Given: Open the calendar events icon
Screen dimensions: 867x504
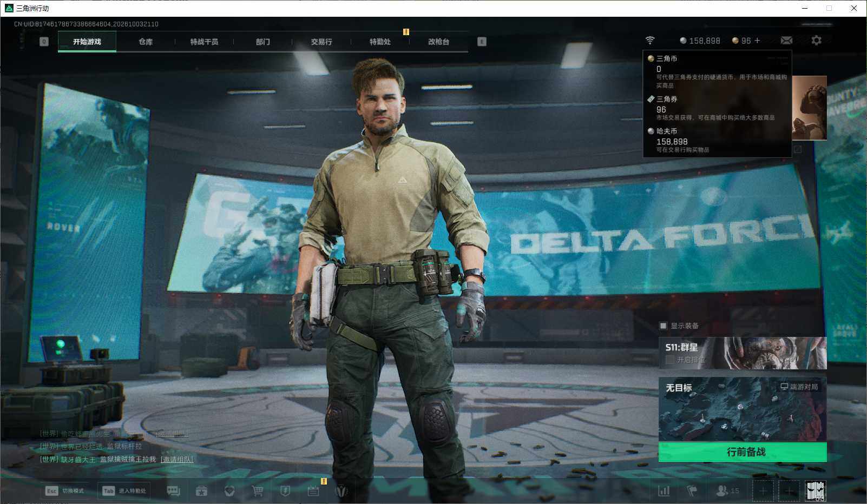Looking at the screenshot, I should click(313, 491).
